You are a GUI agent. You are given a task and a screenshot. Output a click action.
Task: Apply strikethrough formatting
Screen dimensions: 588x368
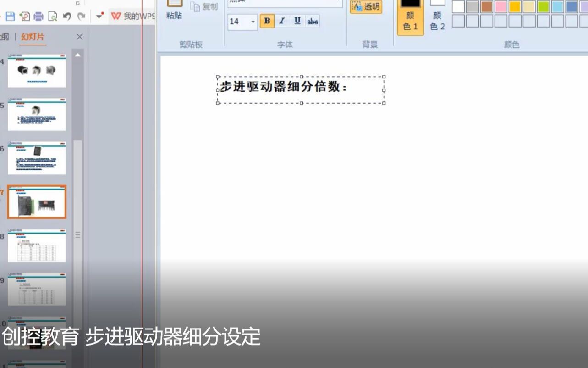coord(312,21)
